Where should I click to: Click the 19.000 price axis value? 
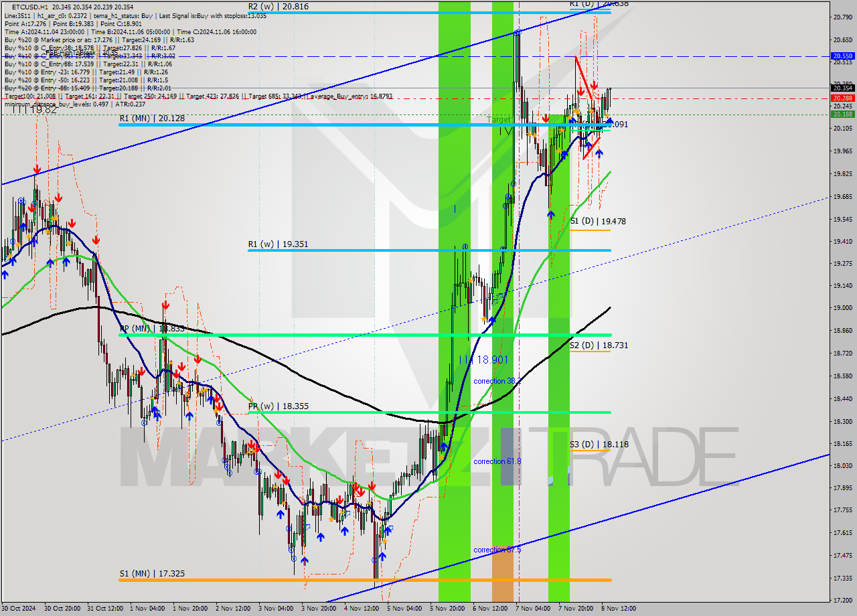coord(842,308)
